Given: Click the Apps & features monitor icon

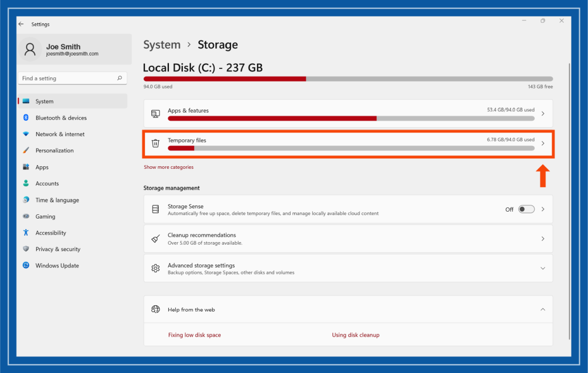Looking at the screenshot, I should [156, 113].
